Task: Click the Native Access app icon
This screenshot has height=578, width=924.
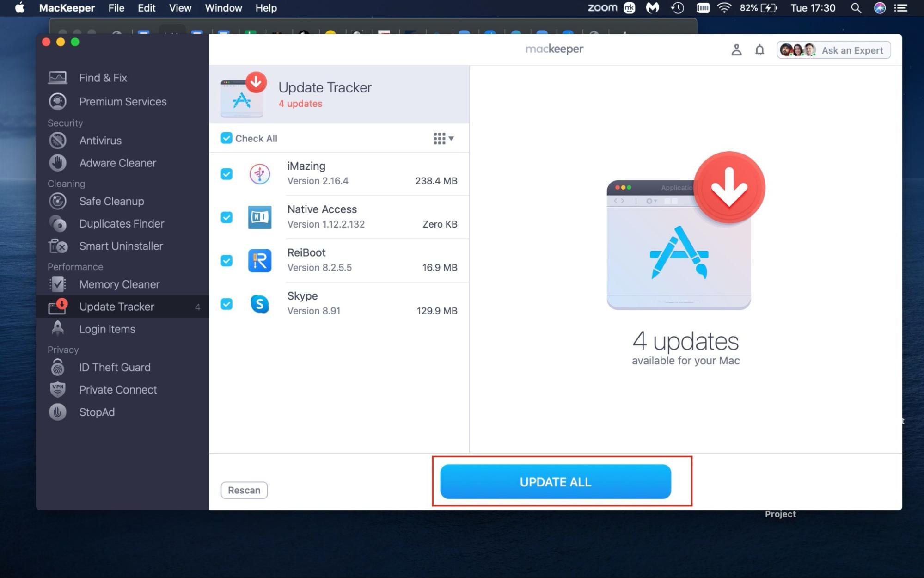Action: (260, 217)
